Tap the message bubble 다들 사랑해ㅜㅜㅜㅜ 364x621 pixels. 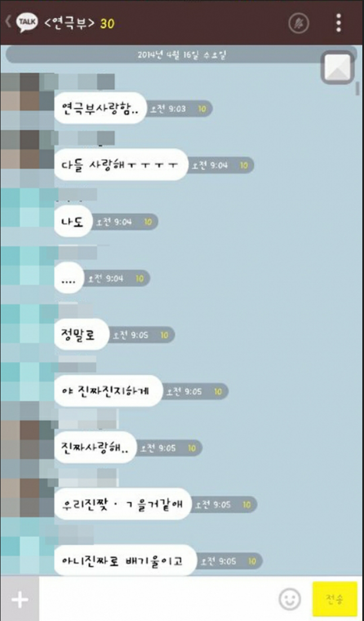[x=121, y=165]
